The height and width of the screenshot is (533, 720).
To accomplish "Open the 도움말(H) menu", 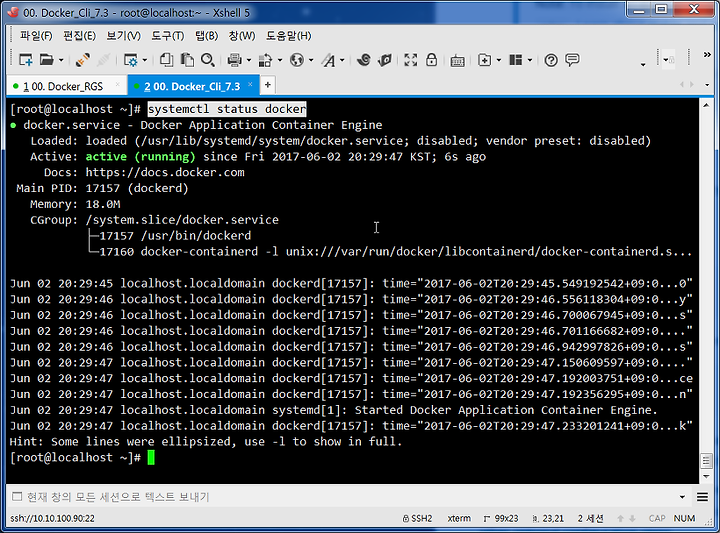I will coord(289,36).
